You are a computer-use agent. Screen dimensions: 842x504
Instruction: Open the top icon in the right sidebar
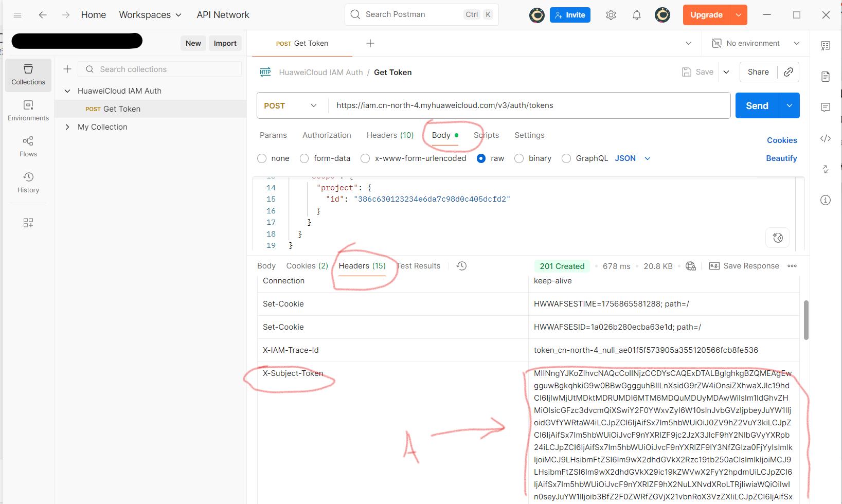pos(826,46)
